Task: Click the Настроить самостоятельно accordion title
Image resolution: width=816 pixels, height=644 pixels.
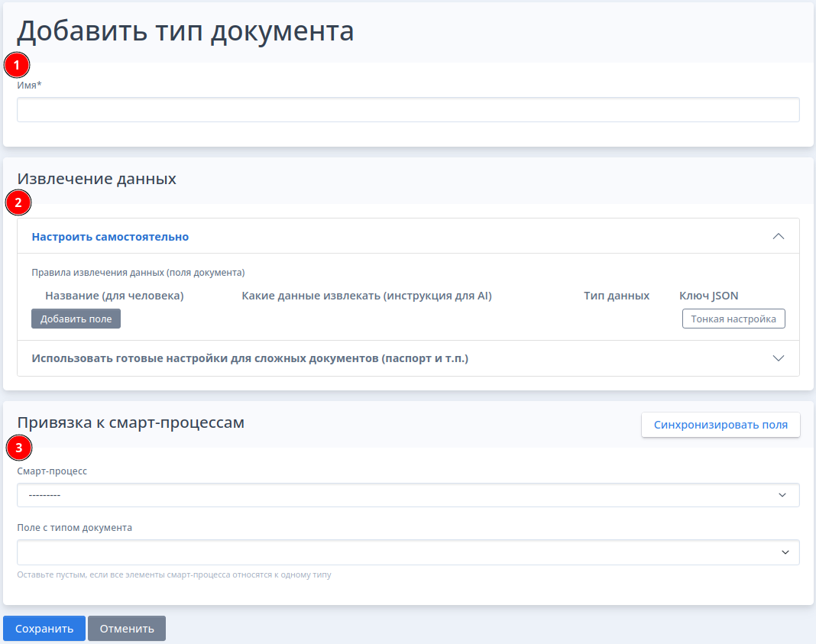Action: point(110,237)
